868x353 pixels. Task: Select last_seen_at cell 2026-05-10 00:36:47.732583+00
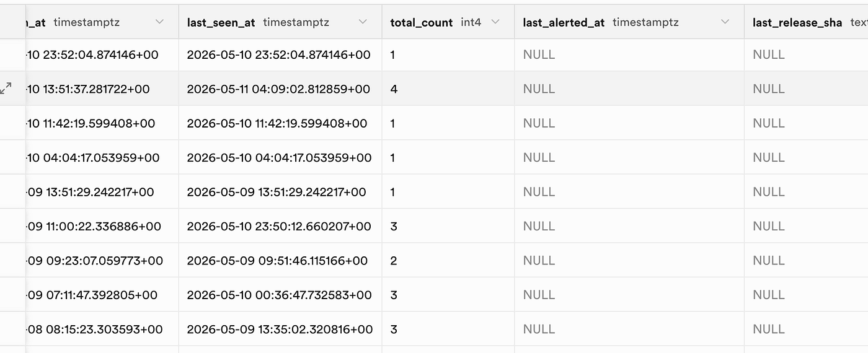pyautogui.click(x=280, y=295)
